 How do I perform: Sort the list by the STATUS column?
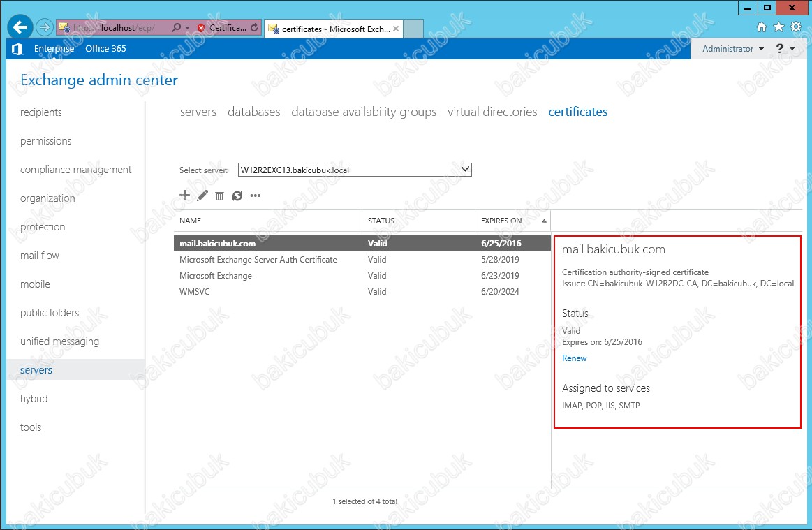418,221
